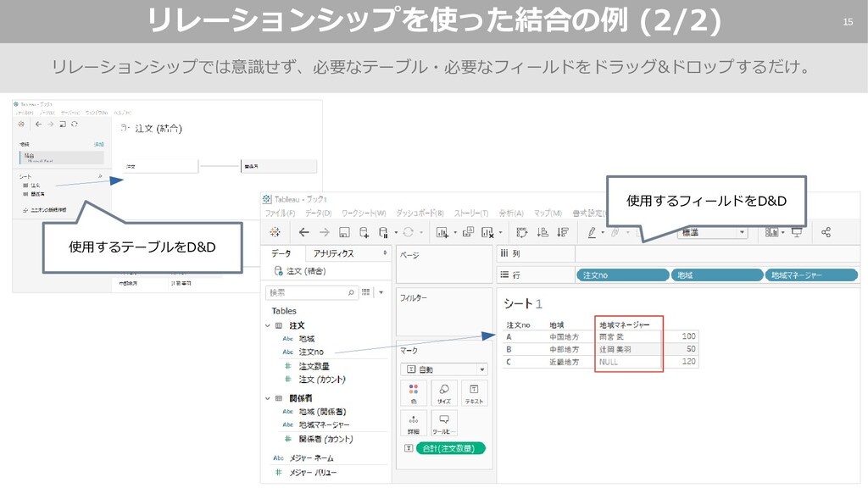Click the 中国地方 cell in the view
The height and width of the screenshot is (488, 868).
(x=564, y=337)
